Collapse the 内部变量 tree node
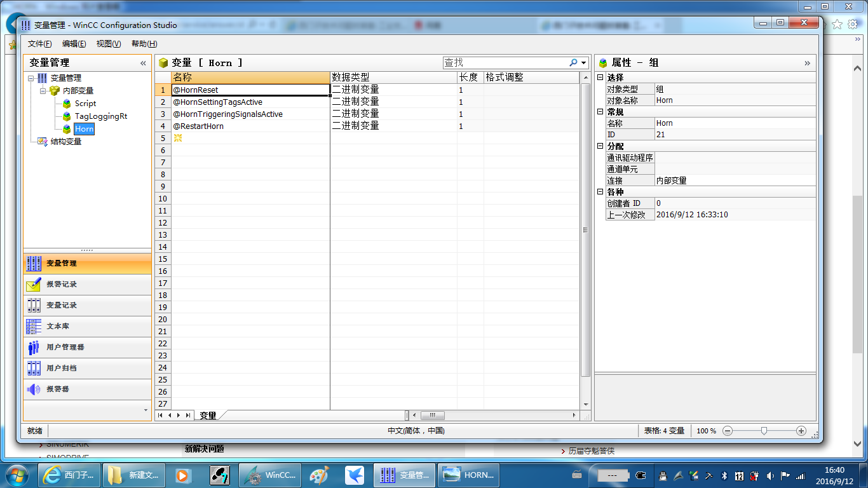Image resolution: width=868 pixels, height=488 pixels. tap(43, 91)
